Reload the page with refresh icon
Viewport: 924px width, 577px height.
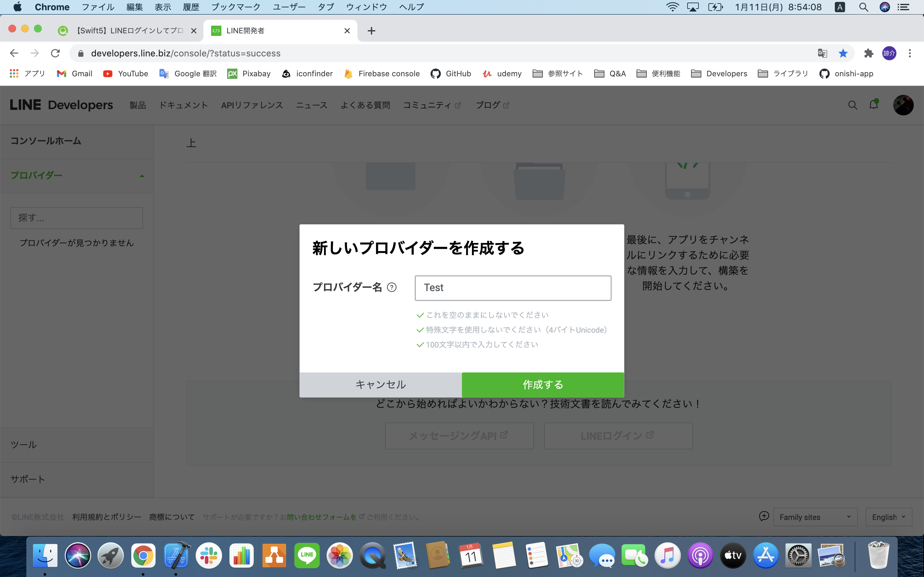tap(56, 54)
